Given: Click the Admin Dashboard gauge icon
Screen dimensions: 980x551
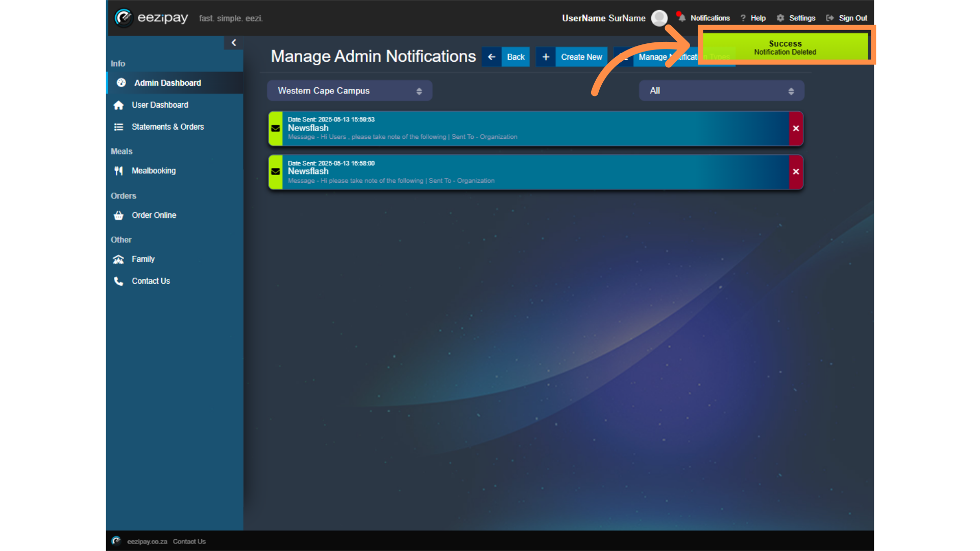Looking at the screenshot, I should pyautogui.click(x=121, y=83).
